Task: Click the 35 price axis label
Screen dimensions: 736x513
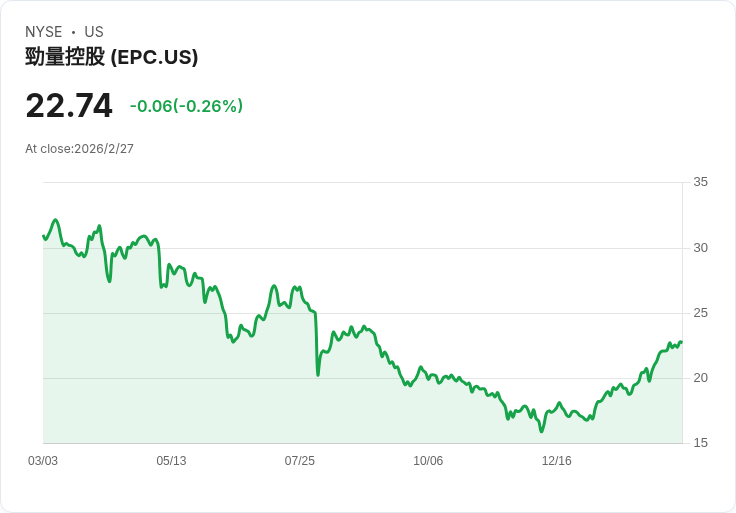Action: (700, 182)
